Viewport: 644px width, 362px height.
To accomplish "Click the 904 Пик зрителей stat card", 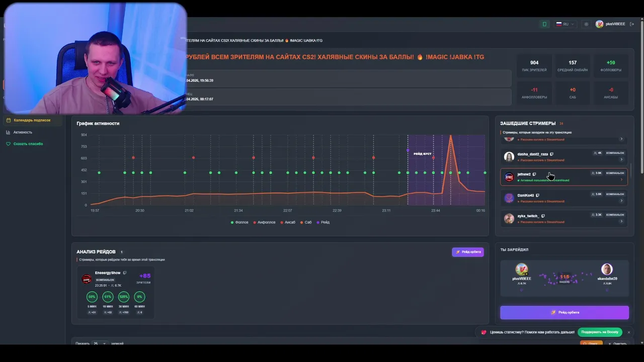I will (534, 66).
